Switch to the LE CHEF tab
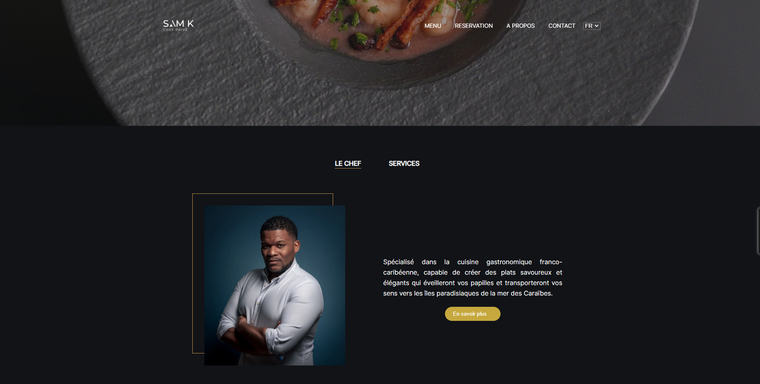The image size is (760, 384). click(x=348, y=163)
